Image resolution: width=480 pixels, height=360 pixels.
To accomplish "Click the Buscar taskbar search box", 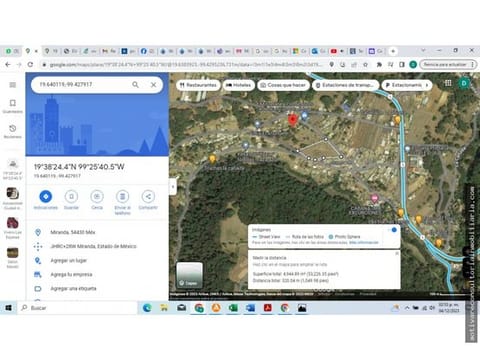I will 78,308.
